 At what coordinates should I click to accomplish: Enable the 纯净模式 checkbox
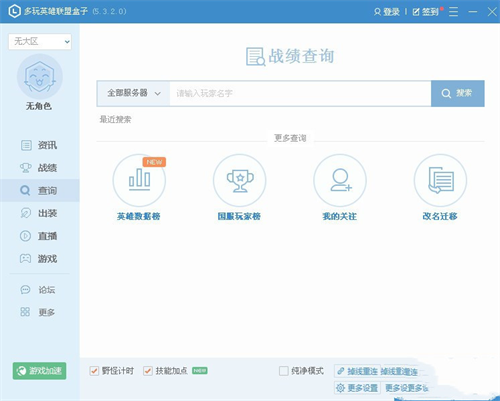pyautogui.click(x=284, y=371)
